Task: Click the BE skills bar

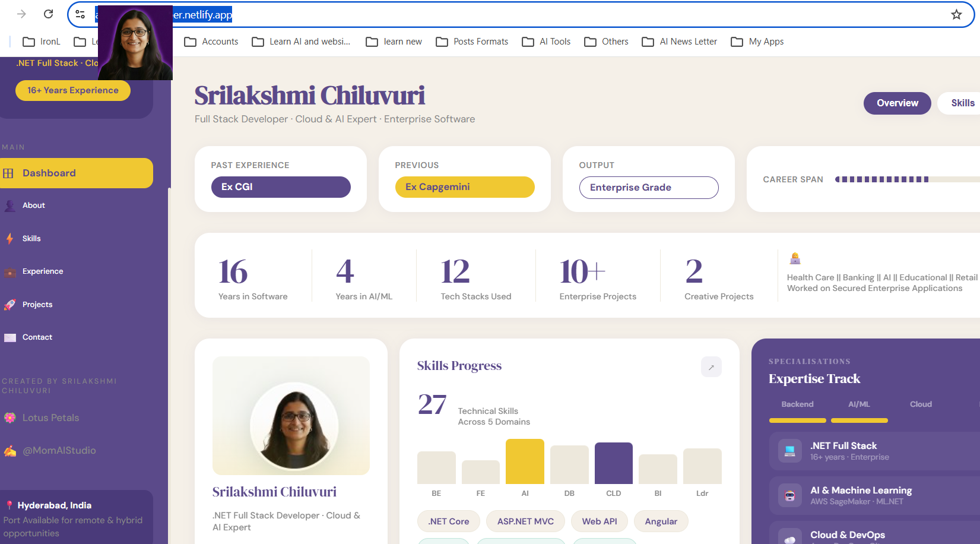Action: [x=436, y=467]
